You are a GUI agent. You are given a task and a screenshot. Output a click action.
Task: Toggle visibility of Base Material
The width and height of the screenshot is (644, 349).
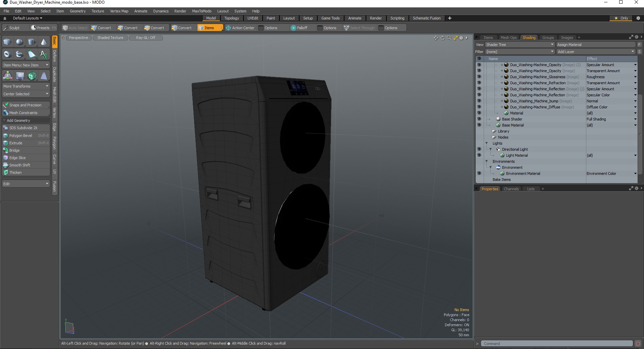(479, 125)
